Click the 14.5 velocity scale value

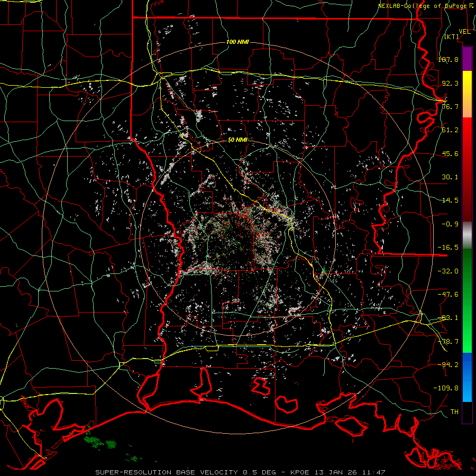click(450, 200)
